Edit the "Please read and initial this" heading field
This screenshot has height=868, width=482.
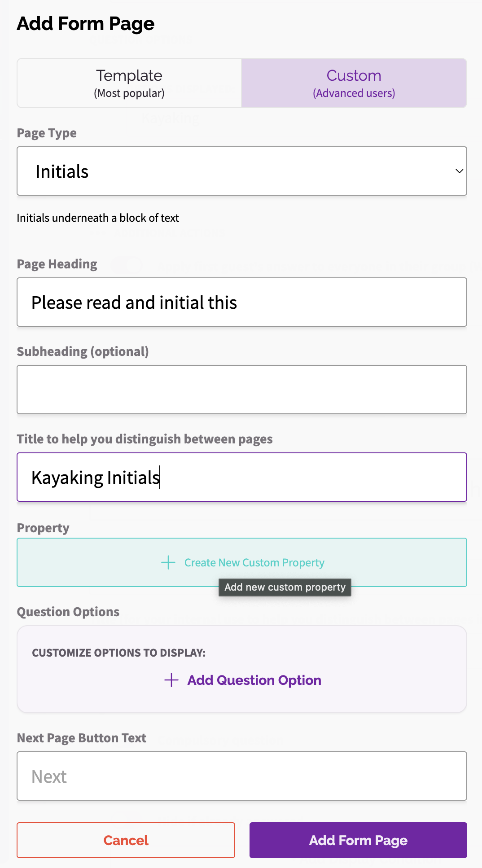coord(242,302)
